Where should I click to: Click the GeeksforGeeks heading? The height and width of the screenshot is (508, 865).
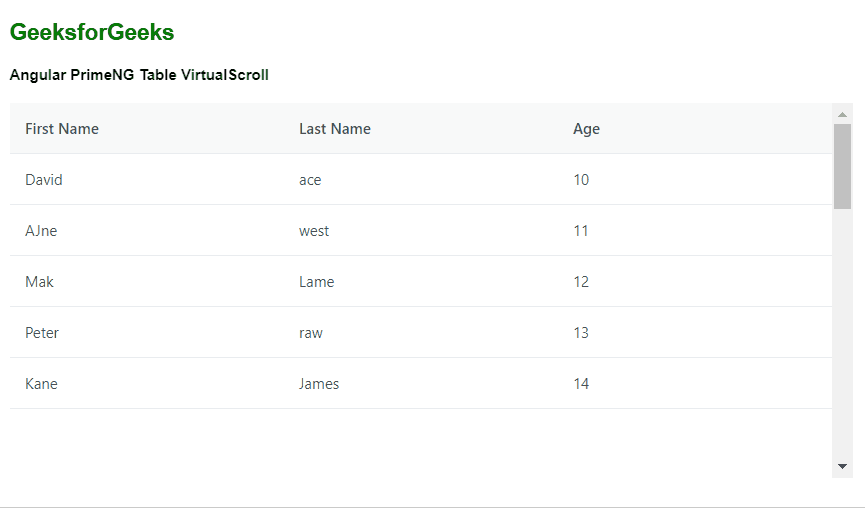pos(92,33)
